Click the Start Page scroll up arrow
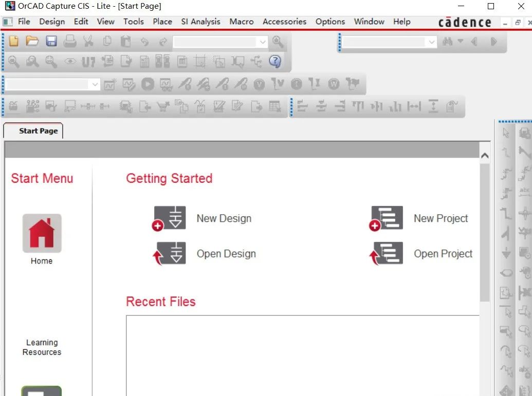The image size is (532, 396). [485, 156]
